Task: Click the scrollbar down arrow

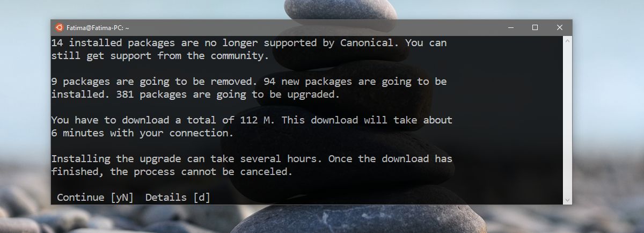Action: 568,200
